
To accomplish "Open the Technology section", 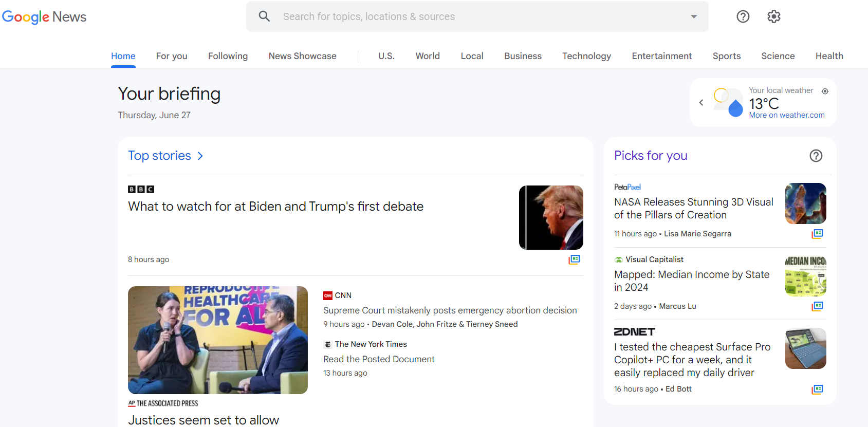I will [x=586, y=56].
